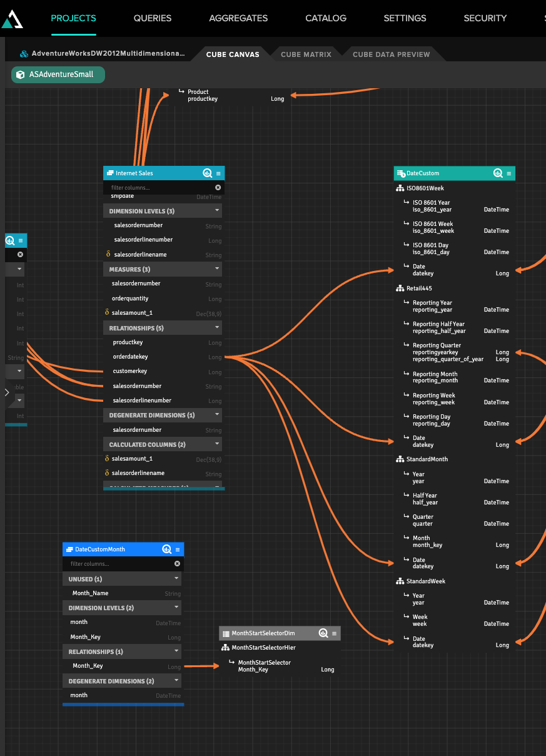Switch to the CUBE CANVAS tab

(x=233, y=54)
